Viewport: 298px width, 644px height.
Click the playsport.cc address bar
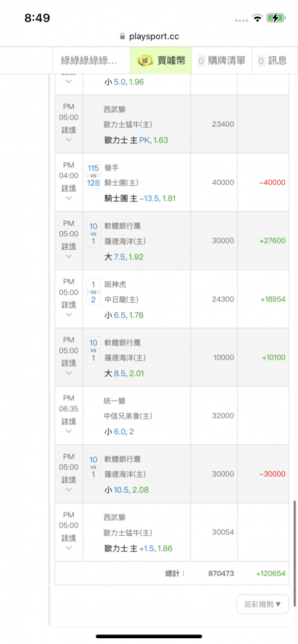(149, 36)
